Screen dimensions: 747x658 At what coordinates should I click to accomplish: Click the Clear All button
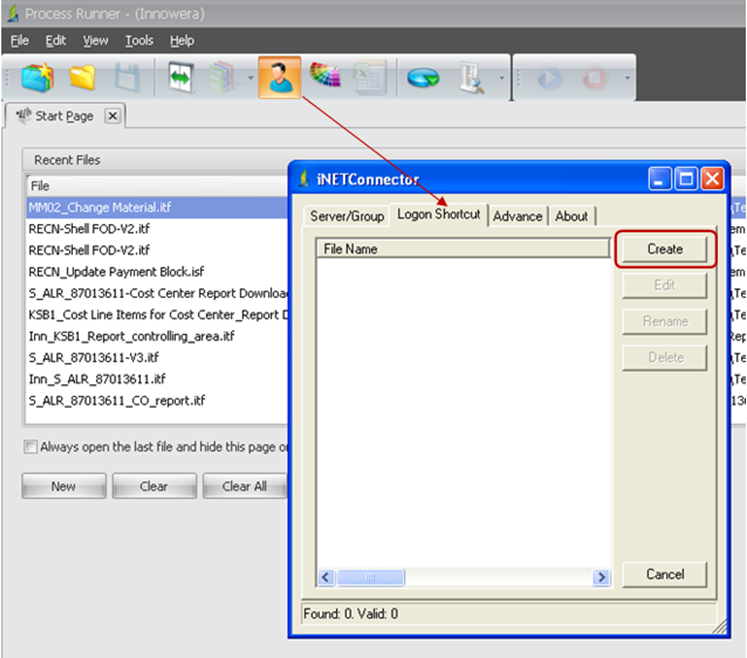[244, 487]
